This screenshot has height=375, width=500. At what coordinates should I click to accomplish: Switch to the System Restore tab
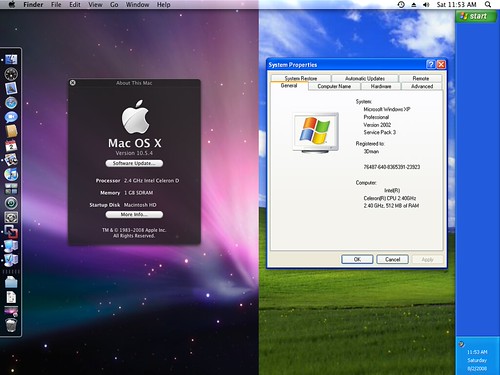tap(301, 78)
